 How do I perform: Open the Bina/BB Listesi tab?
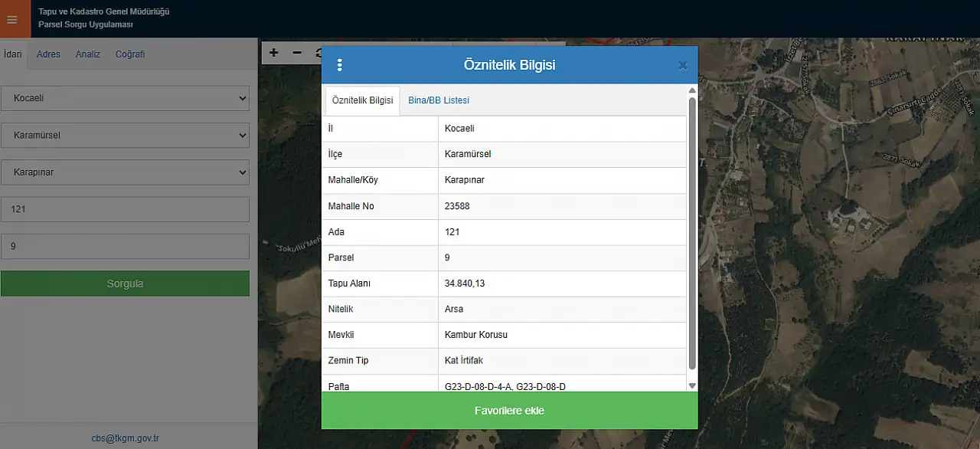(x=439, y=100)
